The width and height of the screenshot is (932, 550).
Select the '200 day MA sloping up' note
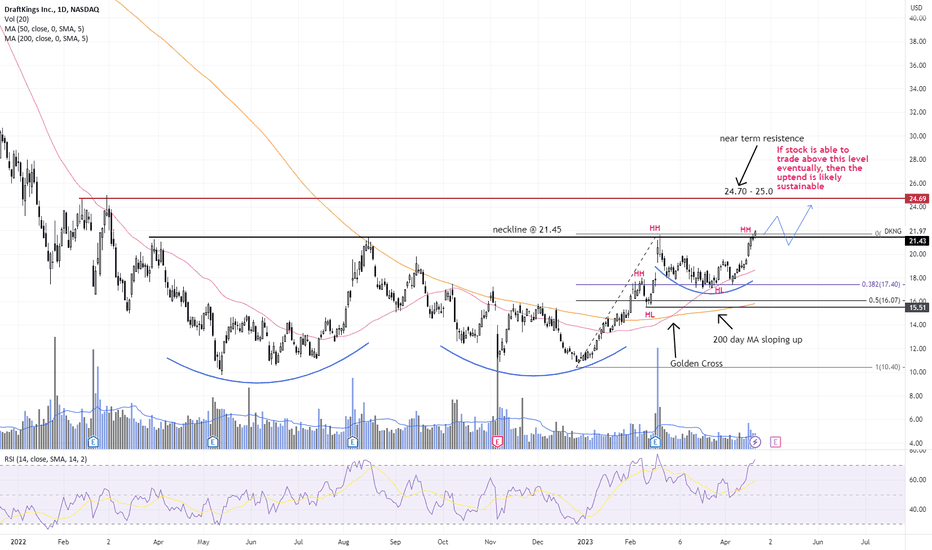pos(757,340)
